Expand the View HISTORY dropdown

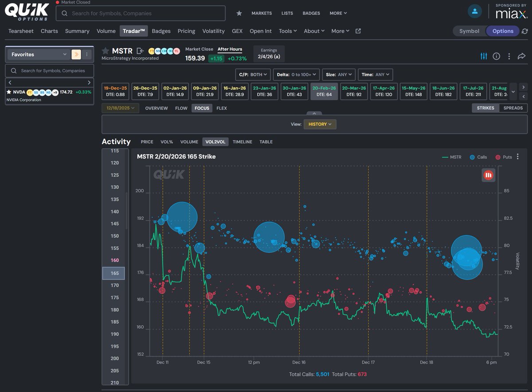pos(320,124)
